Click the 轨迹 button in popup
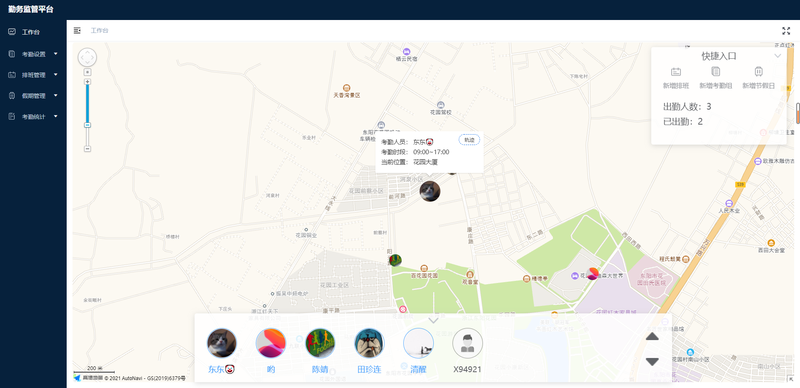The height and width of the screenshot is (388, 800). (469, 139)
